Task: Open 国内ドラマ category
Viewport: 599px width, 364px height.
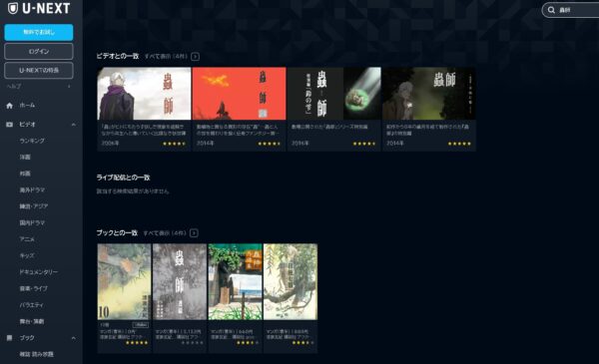Action: [x=32, y=222]
